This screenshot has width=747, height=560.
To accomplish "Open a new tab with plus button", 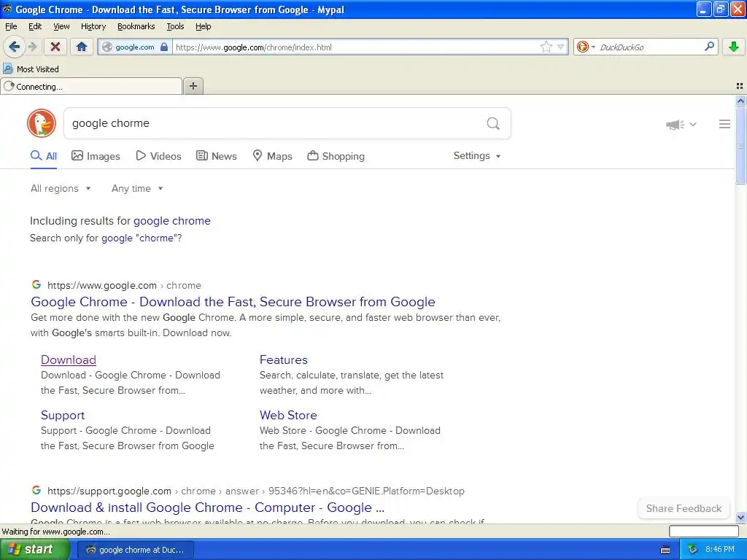I will point(193,86).
